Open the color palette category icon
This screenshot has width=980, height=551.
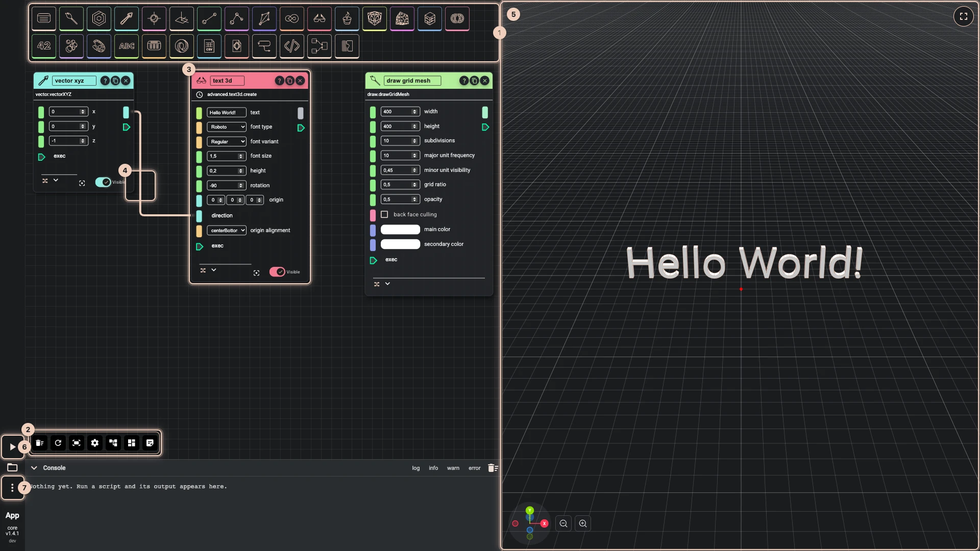[x=99, y=46]
